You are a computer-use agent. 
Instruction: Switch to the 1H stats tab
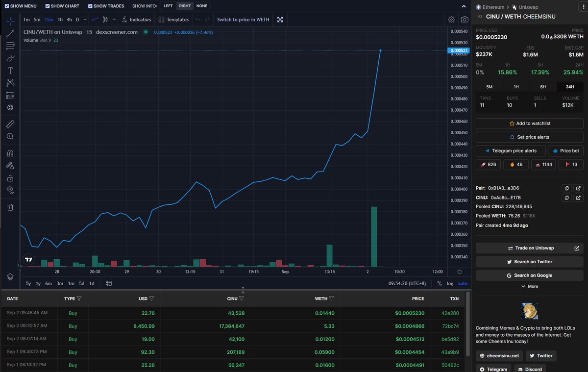[516, 86]
